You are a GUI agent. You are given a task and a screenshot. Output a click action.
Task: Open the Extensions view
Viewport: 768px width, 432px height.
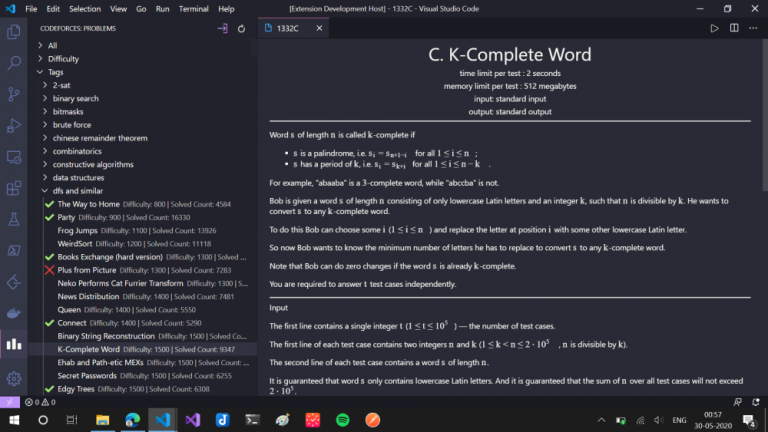point(14,189)
